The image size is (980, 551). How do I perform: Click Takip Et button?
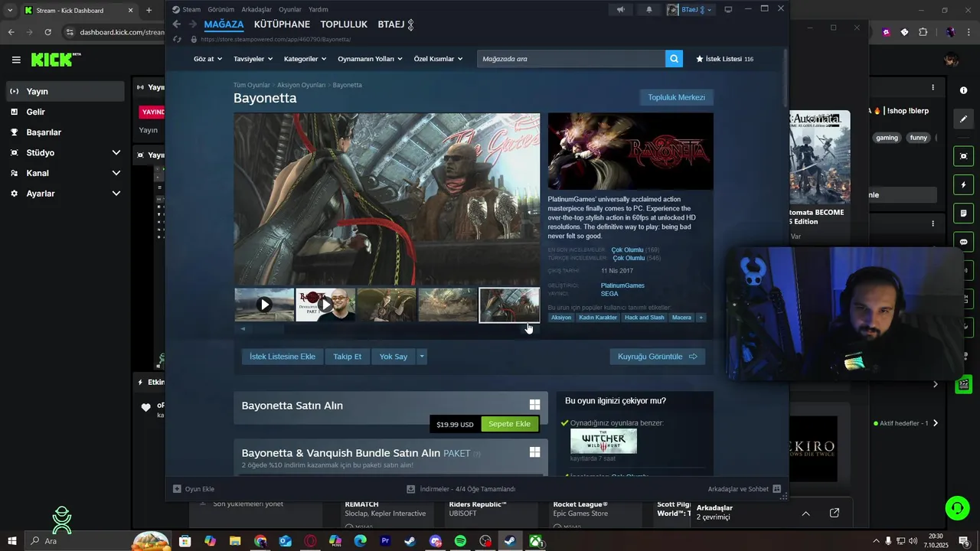coord(347,357)
